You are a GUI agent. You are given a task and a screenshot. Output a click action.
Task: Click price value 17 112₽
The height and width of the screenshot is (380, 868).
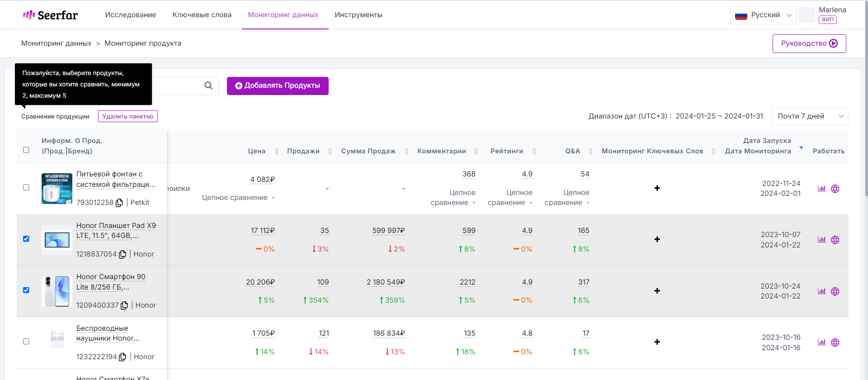pyautogui.click(x=263, y=231)
